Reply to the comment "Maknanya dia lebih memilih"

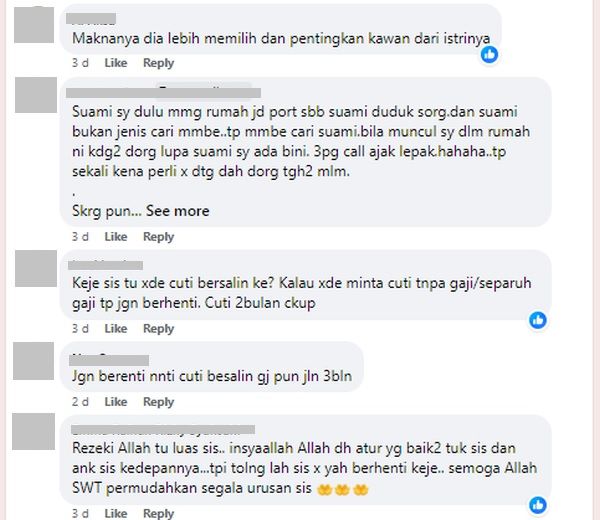[x=158, y=63]
